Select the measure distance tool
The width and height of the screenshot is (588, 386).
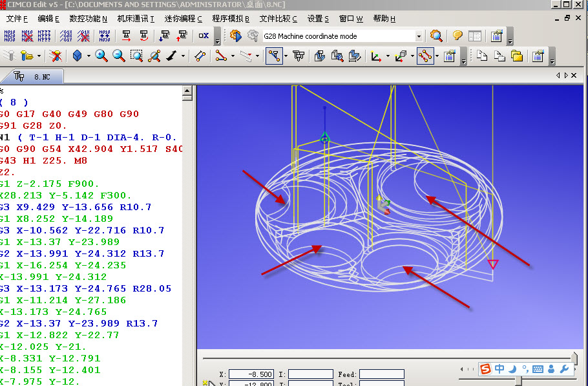click(200, 56)
